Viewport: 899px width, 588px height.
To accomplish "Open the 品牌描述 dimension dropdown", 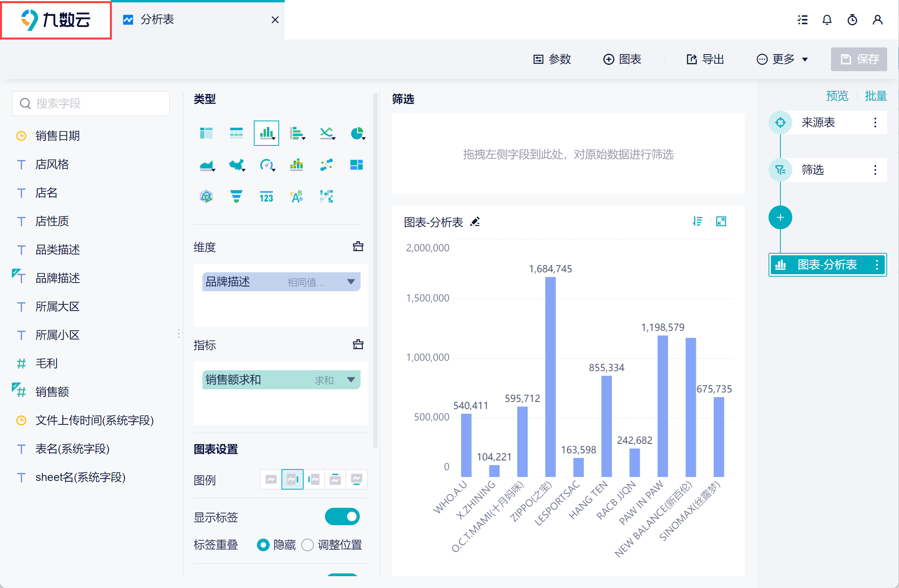I will 351,282.
